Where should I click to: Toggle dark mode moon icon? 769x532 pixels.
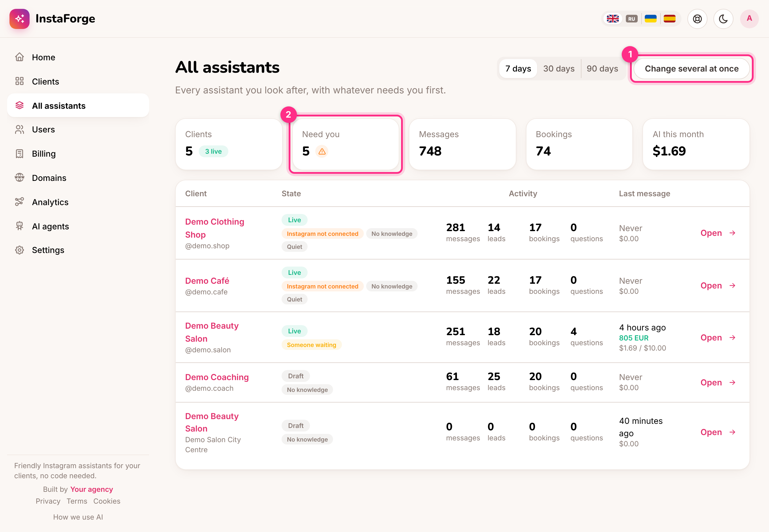[x=723, y=19]
